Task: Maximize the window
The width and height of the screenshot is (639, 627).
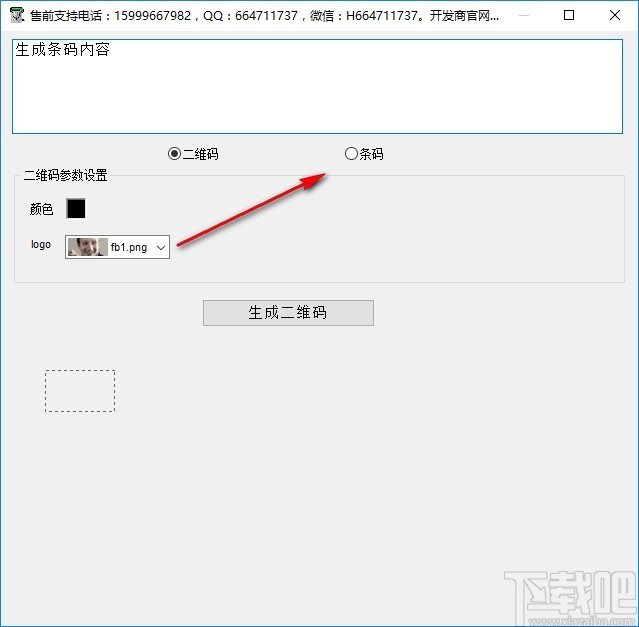Action: pyautogui.click(x=569, y=15)
